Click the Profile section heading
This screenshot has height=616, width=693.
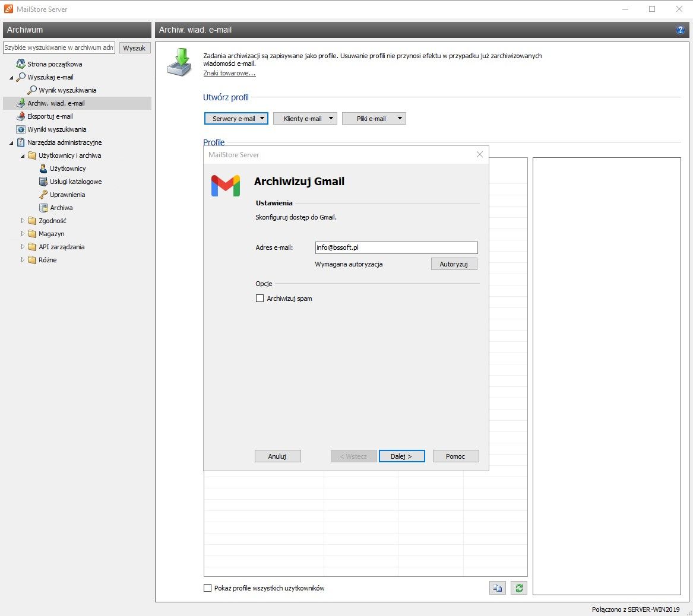[x=213, y=142]
